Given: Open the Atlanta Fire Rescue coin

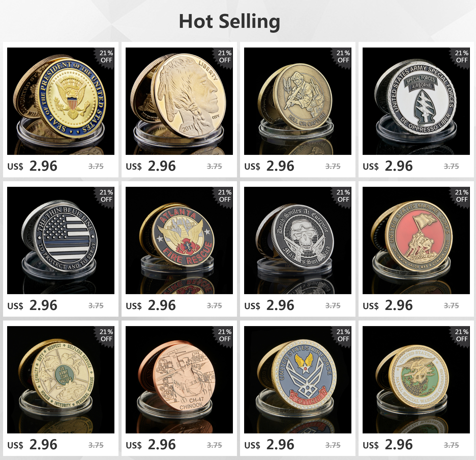Looking at the screenshot, I should click(x=179, y=240).
